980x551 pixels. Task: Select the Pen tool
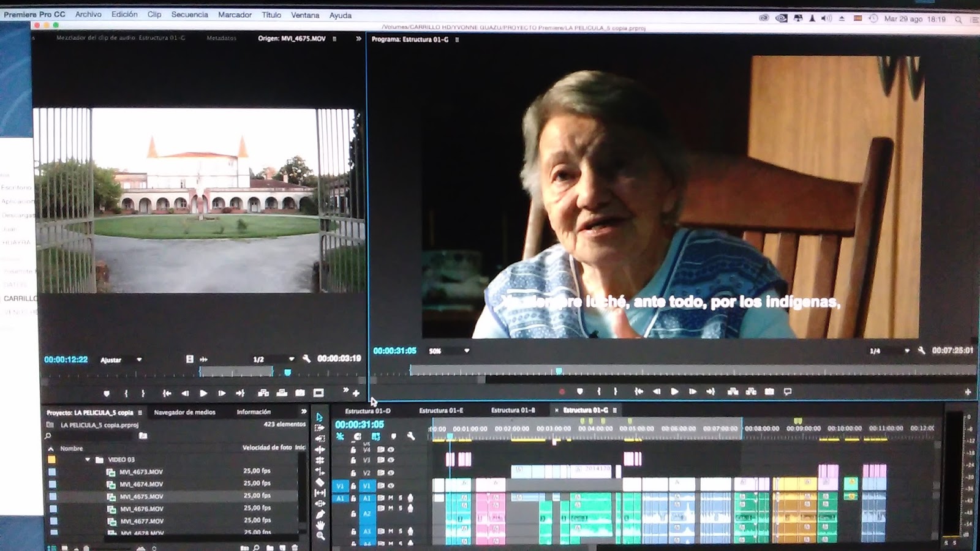[x=320, y=514]
